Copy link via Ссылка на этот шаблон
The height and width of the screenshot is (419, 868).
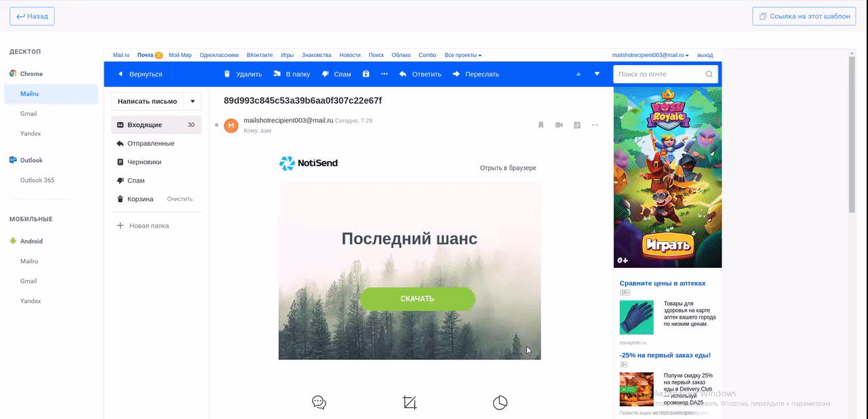click(x=804, y=16)
